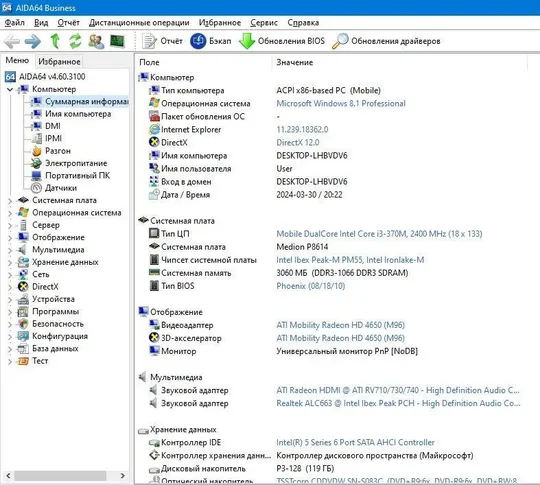Open the Отчёт menu
540x485 pixels.
[x=68, y=23]
